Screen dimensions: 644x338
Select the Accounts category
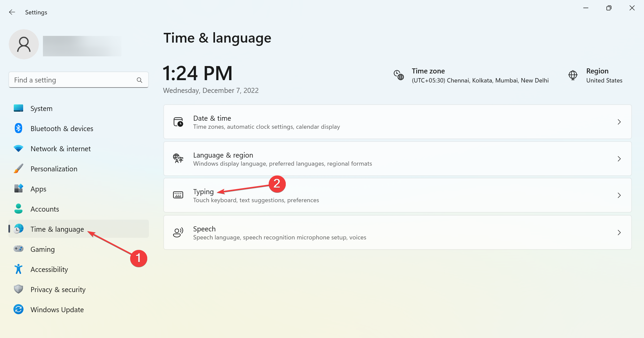[78, 209]
